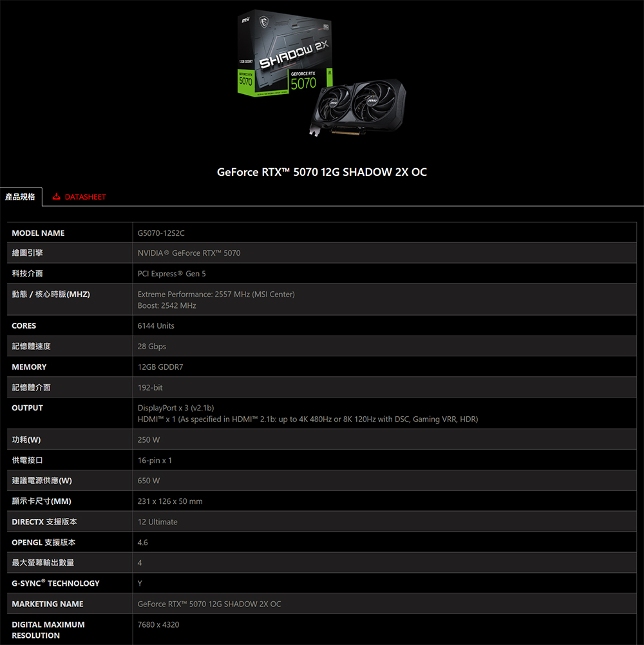The height and width of the screenshot is (645, 644).
Task: Click the Boost: 2542 MHz text
Action: coord(167,305)
